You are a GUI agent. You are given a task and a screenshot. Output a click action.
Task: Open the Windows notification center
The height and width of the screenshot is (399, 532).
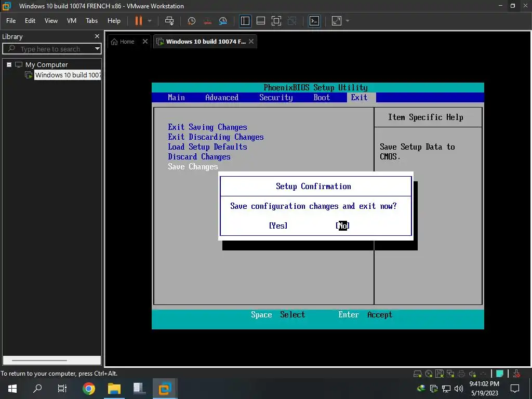(x=515, y=389)
